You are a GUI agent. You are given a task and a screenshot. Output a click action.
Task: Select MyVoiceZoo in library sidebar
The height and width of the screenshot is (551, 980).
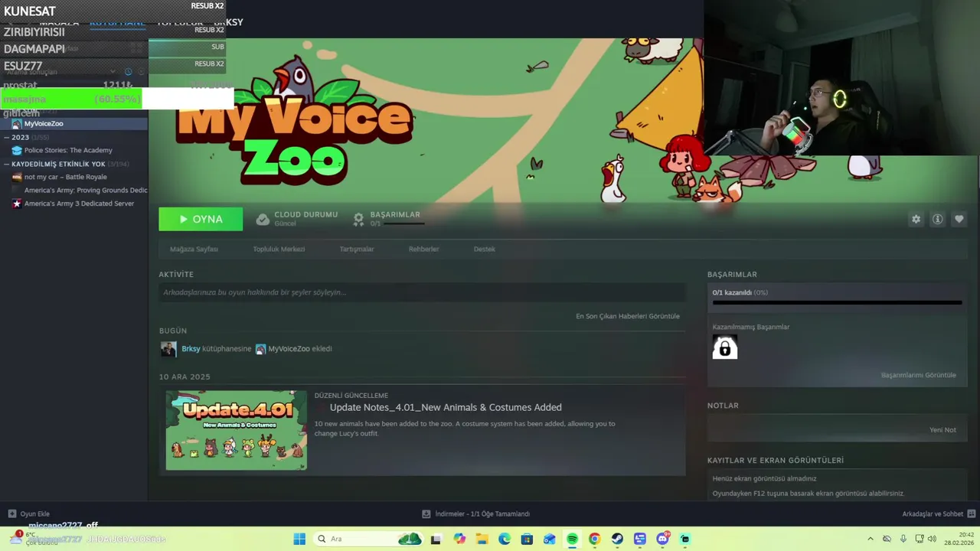point(73,124)
